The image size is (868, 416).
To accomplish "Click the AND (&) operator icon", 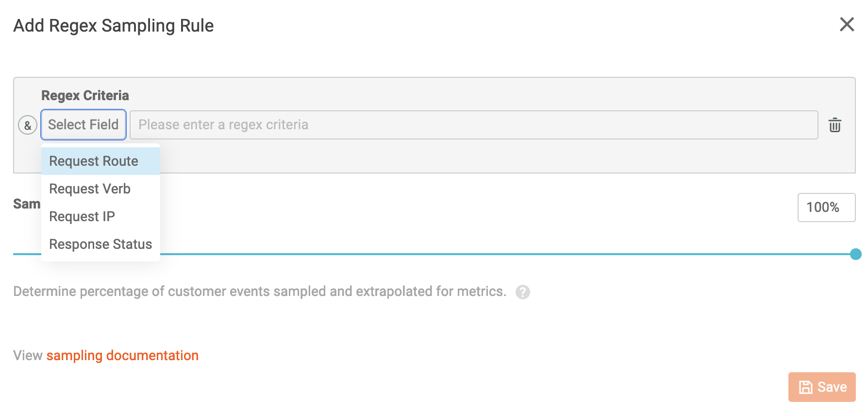I will pyautogui.click(x=27, y=125).
